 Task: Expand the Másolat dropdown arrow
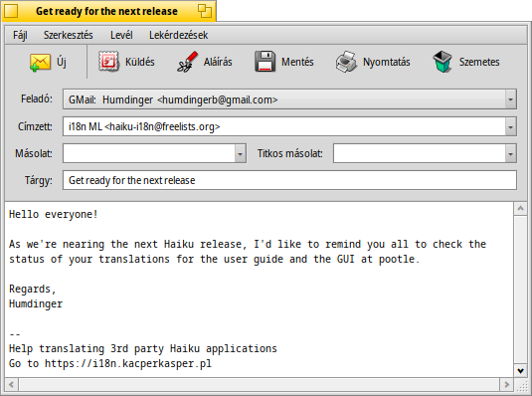(240, 153)
